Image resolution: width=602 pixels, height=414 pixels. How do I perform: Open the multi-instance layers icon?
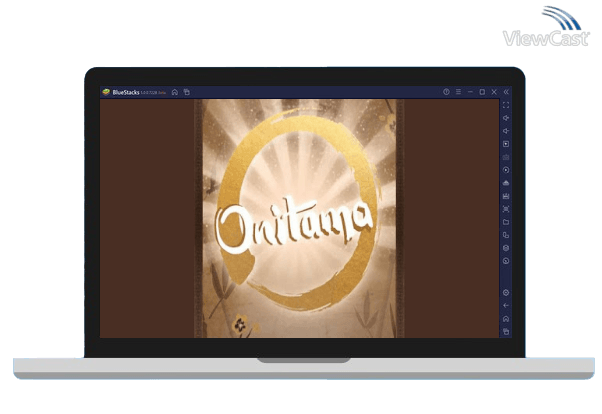click(x=506, y=248)
